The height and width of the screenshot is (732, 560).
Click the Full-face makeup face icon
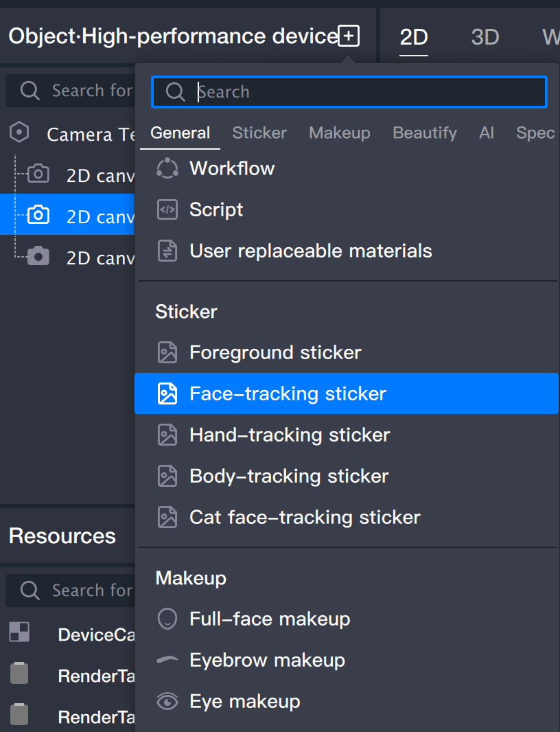coord(167,619)
